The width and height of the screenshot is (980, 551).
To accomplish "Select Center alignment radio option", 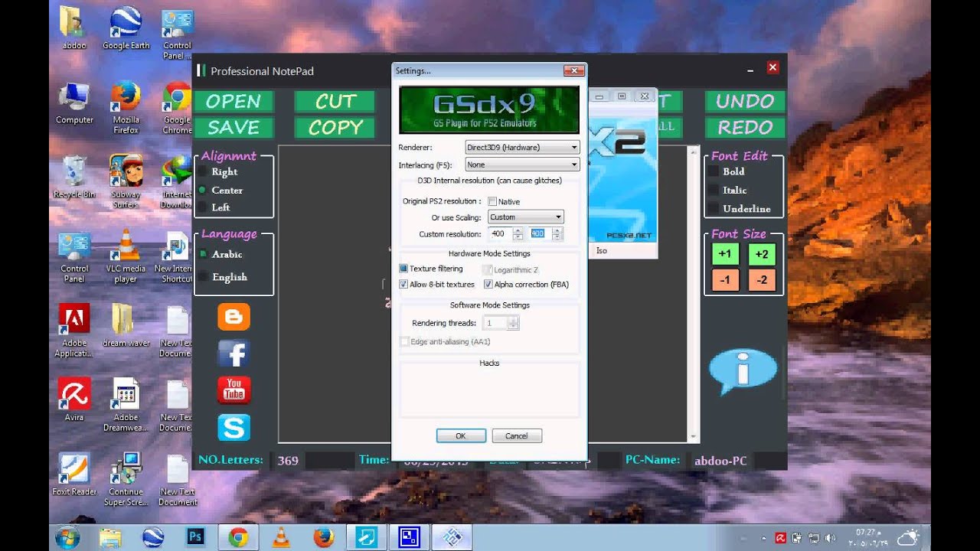I will [x=203, y=190].
